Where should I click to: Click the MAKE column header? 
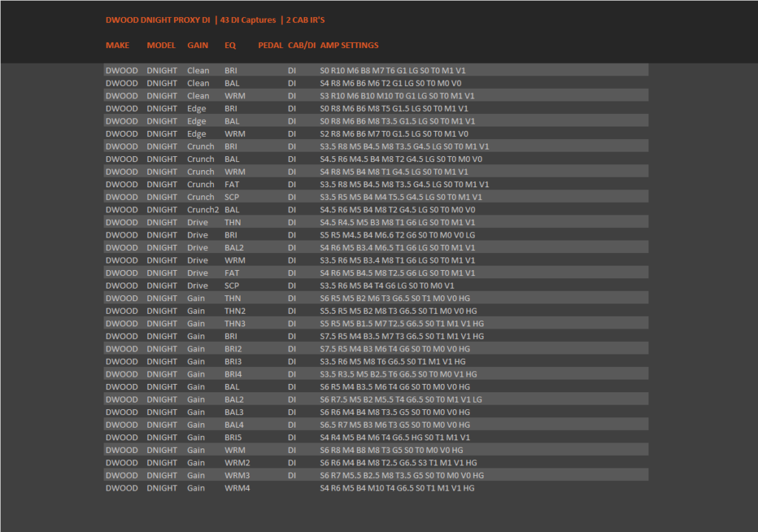(x=118, y=45)
